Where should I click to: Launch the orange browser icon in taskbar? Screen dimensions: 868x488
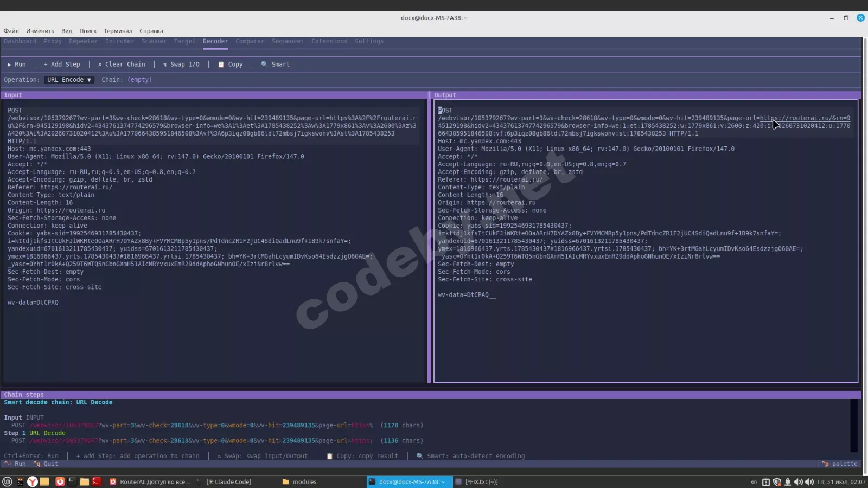(x=60, y=481)
